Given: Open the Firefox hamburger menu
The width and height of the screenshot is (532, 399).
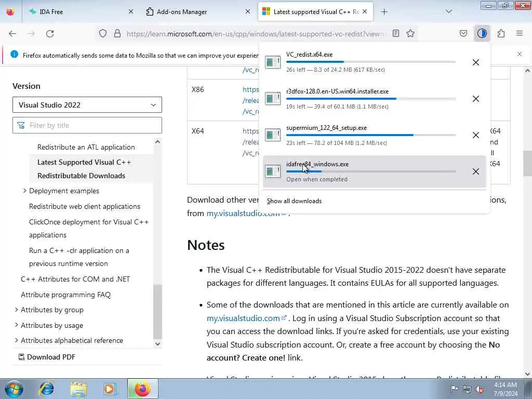Looking at the screenshot, I should point(520,33).
